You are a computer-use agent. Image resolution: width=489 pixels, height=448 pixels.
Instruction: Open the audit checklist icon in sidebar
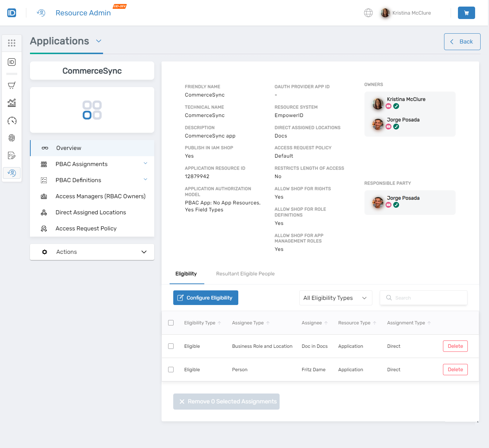point(12,155)
